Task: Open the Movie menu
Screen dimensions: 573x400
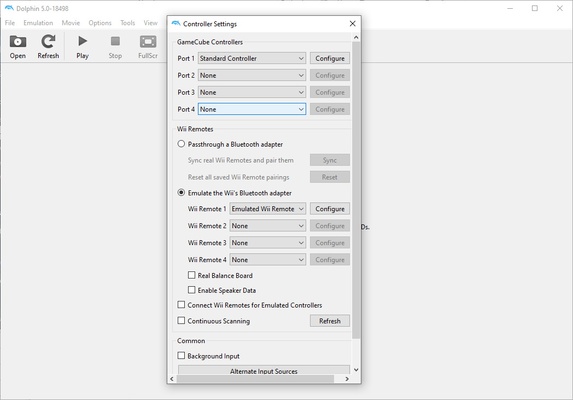Action: 71,23
